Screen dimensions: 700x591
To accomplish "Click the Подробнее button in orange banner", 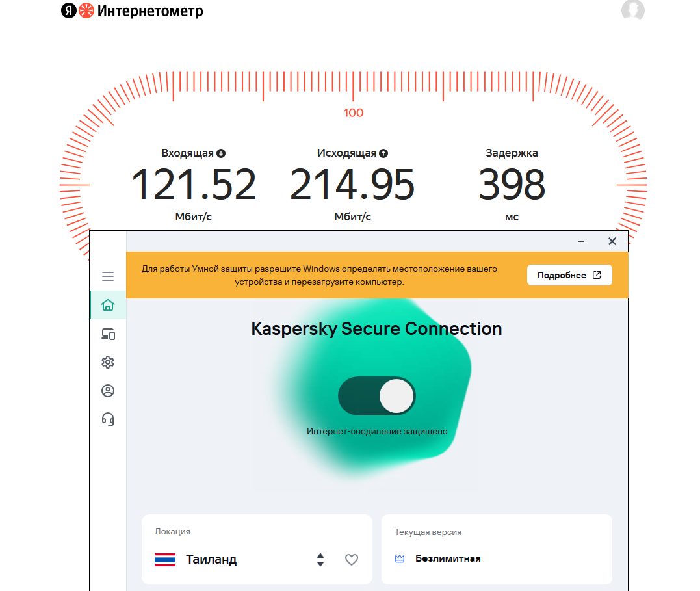I will click(x=569, y=275).
